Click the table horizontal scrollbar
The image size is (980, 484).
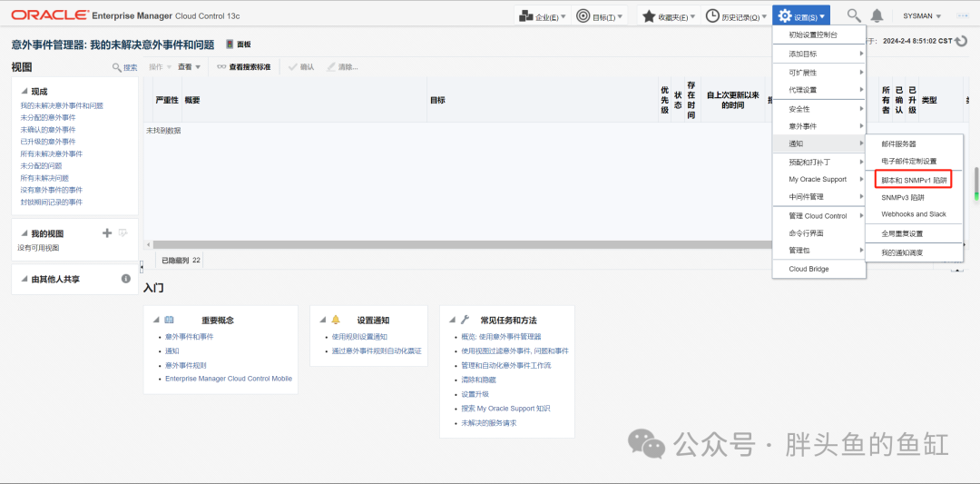click(x=463, y=244)
